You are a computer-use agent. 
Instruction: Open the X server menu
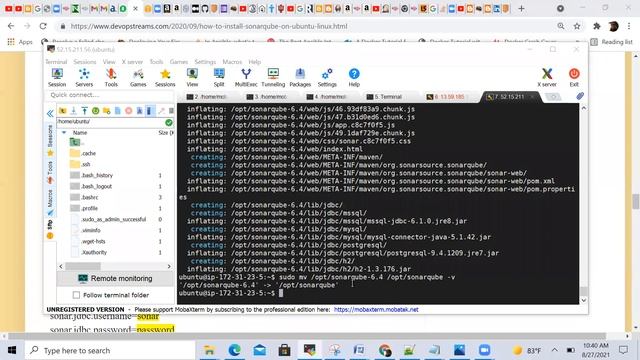tap(132, 62)
